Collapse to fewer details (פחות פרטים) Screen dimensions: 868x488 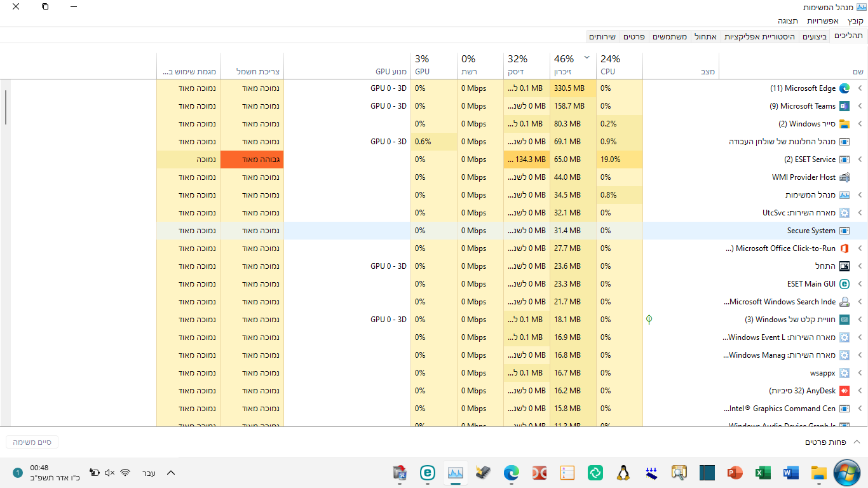point(832,442)
